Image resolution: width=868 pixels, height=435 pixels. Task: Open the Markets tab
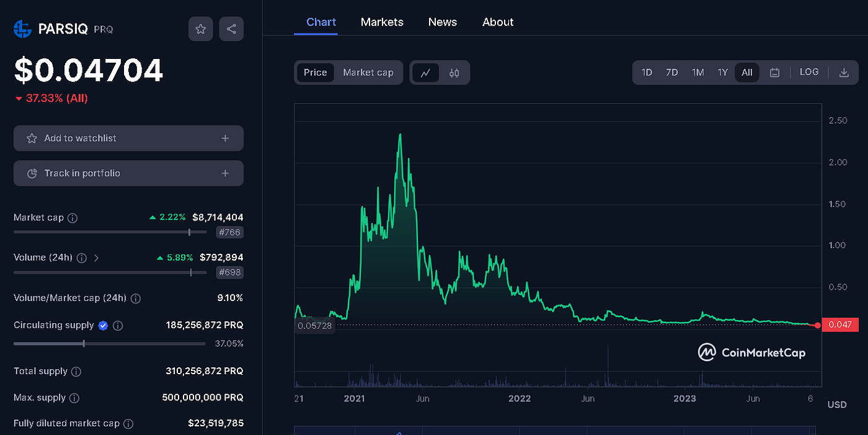382,22
